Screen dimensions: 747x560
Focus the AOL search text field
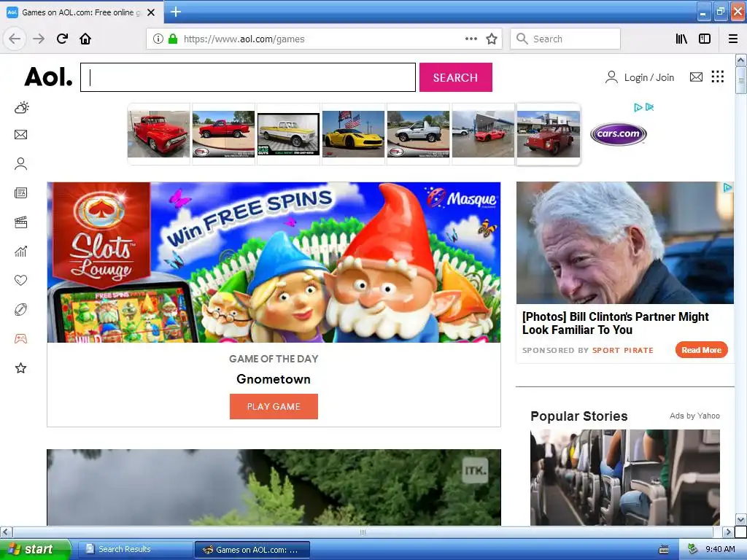(248, 77)
